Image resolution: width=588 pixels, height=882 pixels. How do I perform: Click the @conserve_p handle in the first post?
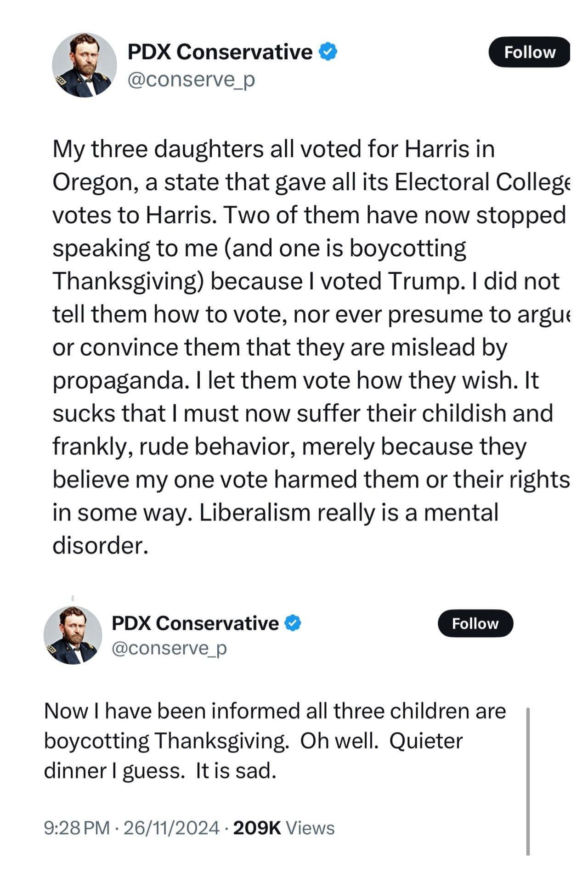tap(191, 79)
